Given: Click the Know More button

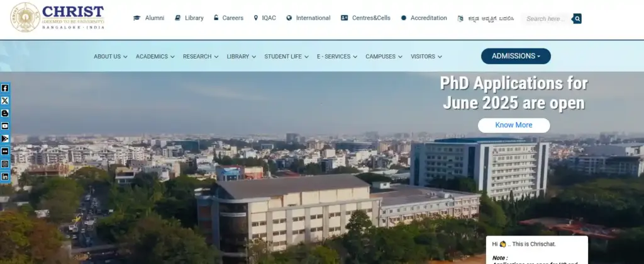Looking at the screenshot, I should point(514,125).
